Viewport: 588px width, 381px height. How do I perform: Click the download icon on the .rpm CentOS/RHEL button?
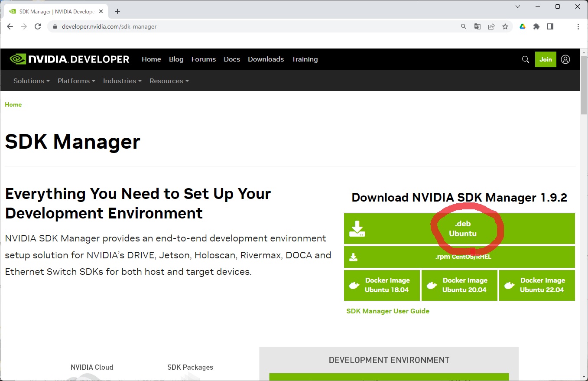click(x=354, y=257)
